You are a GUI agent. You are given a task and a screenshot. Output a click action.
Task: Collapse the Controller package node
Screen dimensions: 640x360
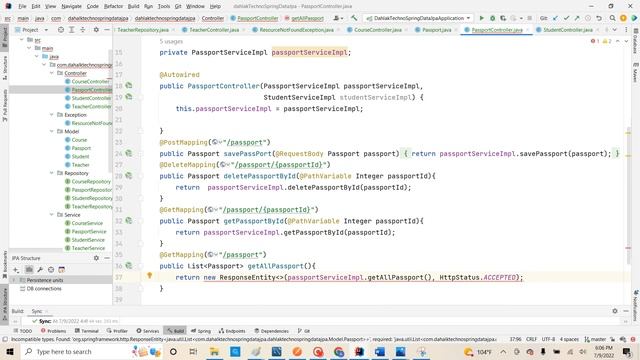(x=52, y=73)
